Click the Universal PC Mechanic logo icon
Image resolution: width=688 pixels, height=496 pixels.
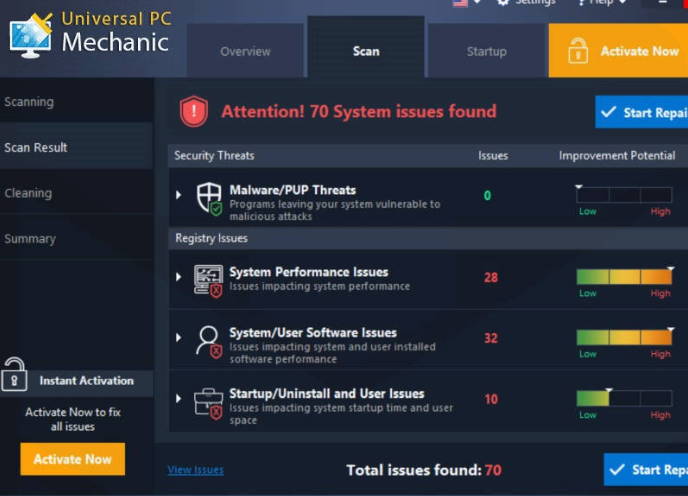click(30, 32)
